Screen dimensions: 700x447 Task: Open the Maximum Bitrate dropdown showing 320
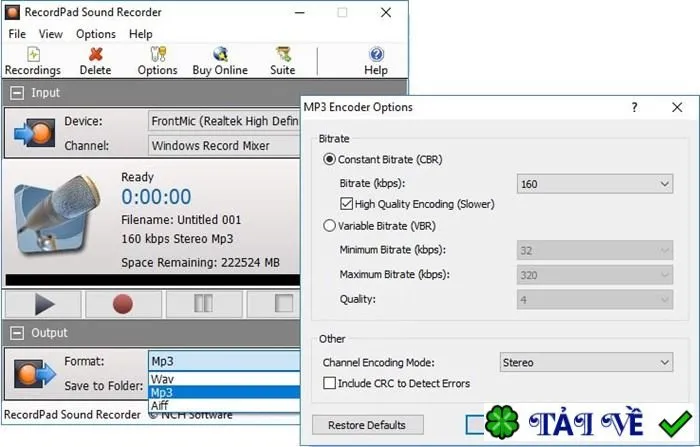click(595, 275)
